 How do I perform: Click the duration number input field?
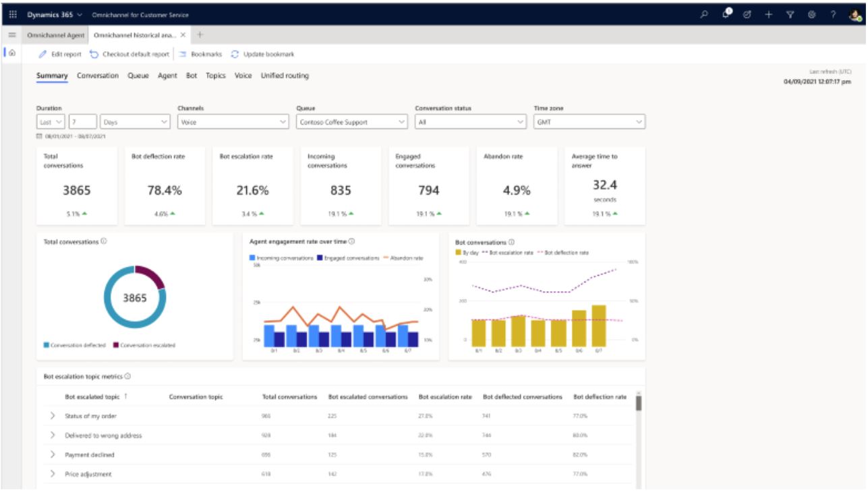pos(82,122)
